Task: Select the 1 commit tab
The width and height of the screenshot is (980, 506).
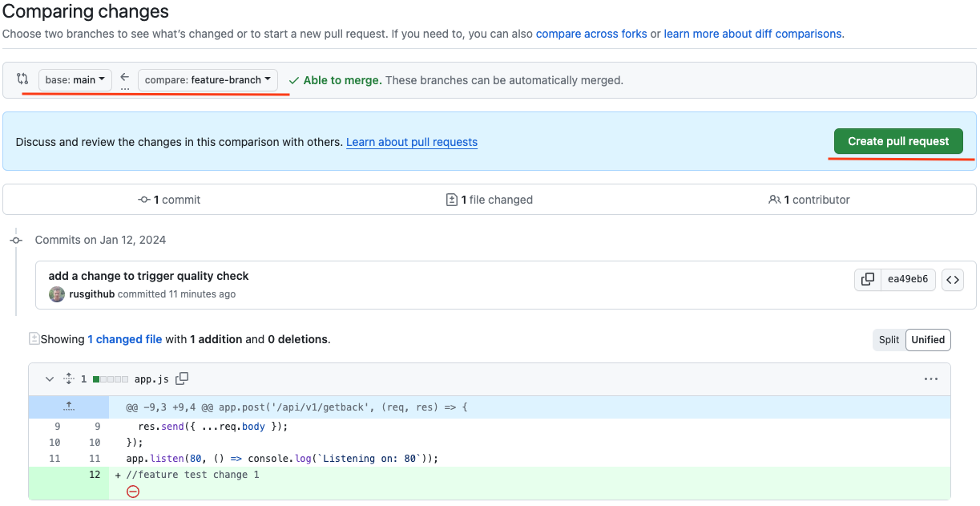Action: 169,200
